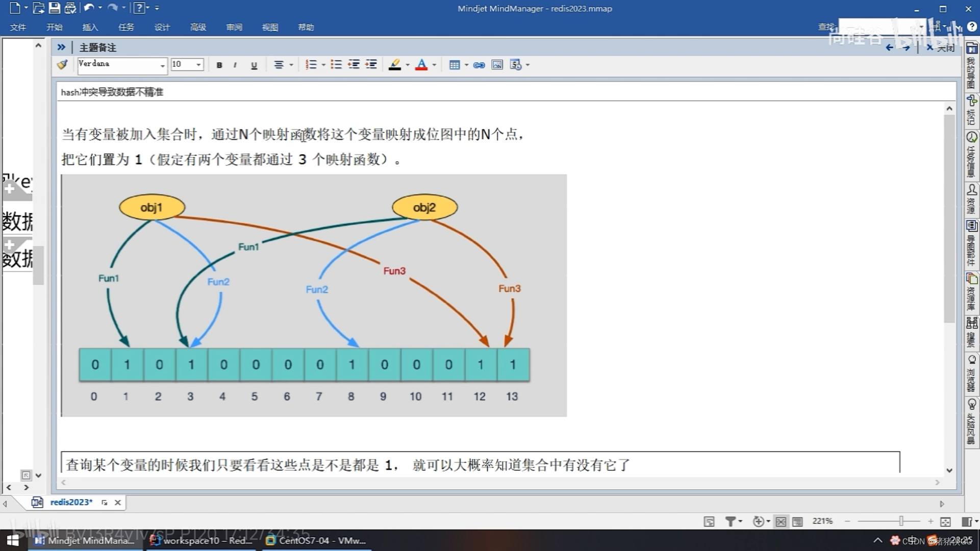980x551 pixels.
Task: Open the Task Info pane in right sidebar
Action: [972, 154]
